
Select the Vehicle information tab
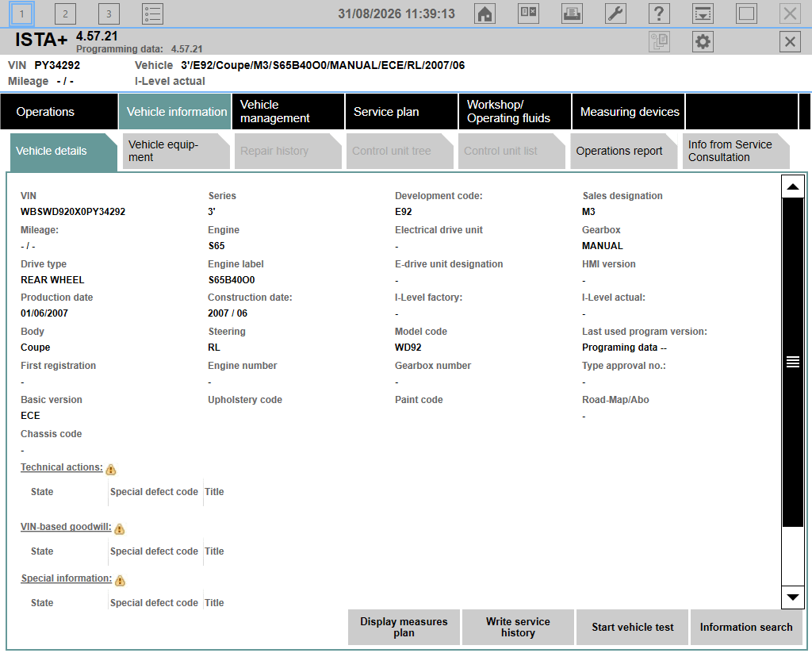coord(175,111)
